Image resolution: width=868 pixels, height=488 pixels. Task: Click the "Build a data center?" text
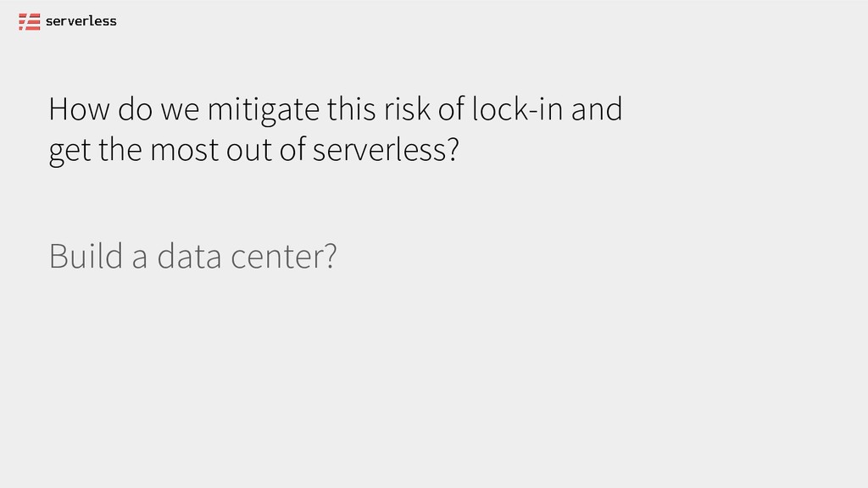tap(192, 256)
